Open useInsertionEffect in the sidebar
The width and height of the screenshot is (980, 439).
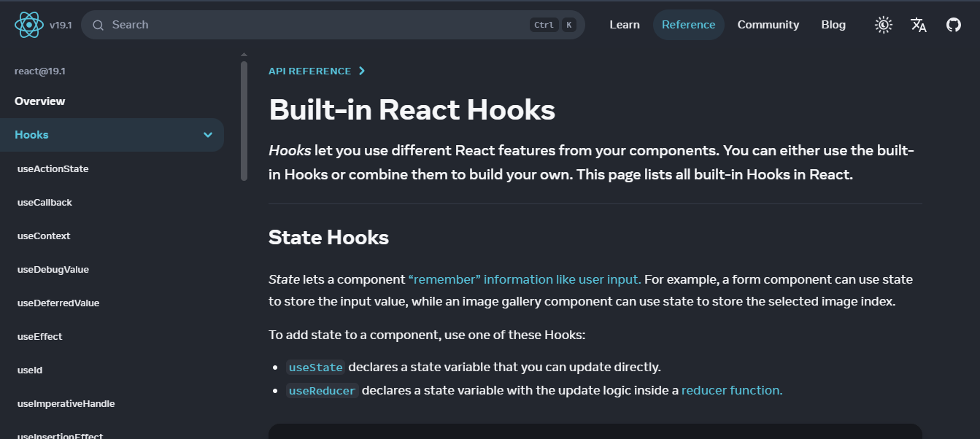pyautogui.click(x=60, y=435)
